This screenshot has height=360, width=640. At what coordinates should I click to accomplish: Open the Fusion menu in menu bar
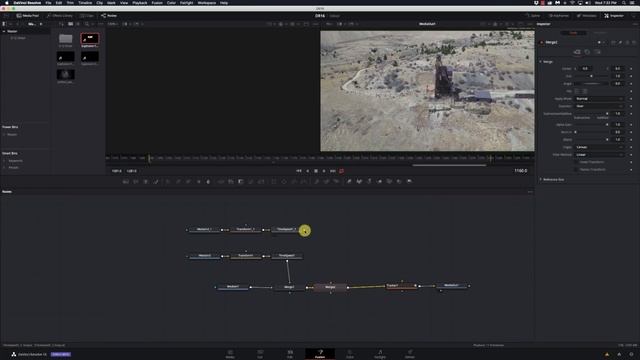(157, 3)
